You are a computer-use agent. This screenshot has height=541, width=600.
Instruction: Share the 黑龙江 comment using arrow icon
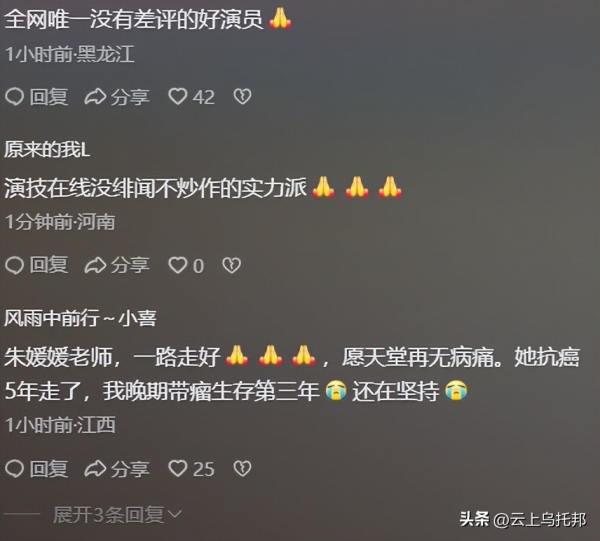tap(95, 97)
